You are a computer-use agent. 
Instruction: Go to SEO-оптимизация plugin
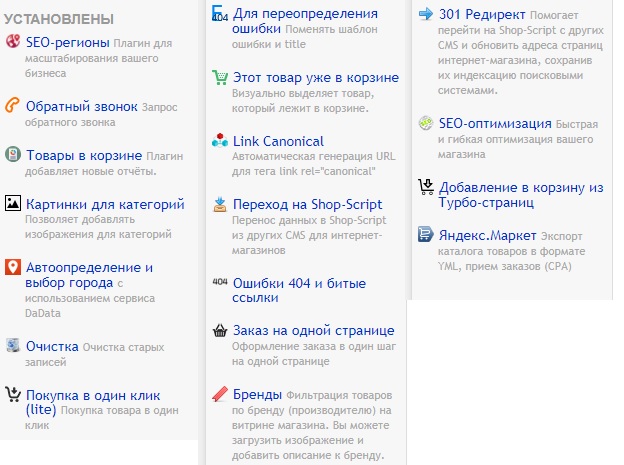[x=495, y=123]
